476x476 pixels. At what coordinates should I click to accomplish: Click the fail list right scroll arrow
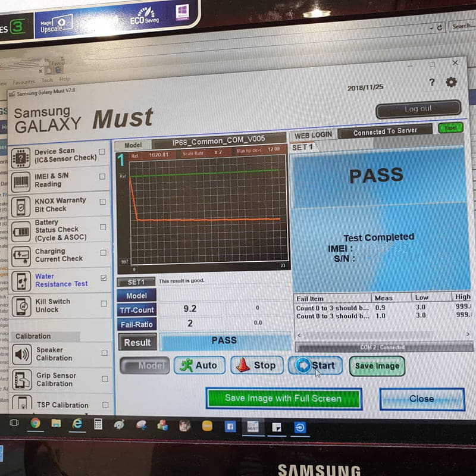coord(468,334)
